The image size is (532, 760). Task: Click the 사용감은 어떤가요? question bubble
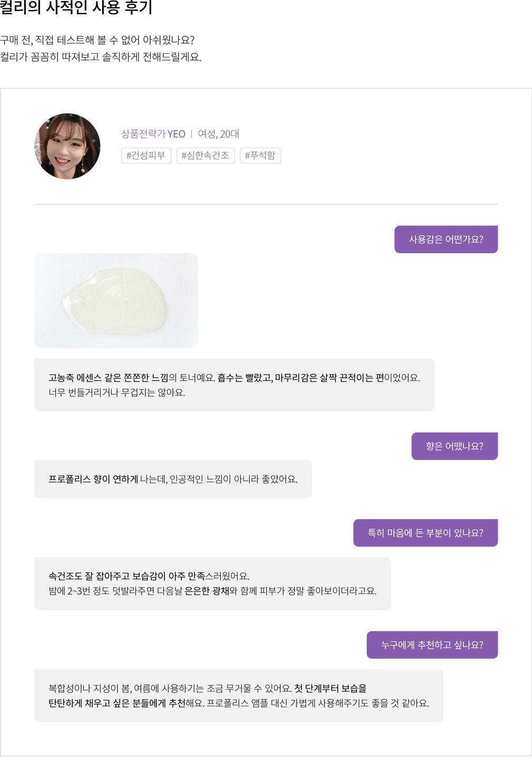[446, 239]
